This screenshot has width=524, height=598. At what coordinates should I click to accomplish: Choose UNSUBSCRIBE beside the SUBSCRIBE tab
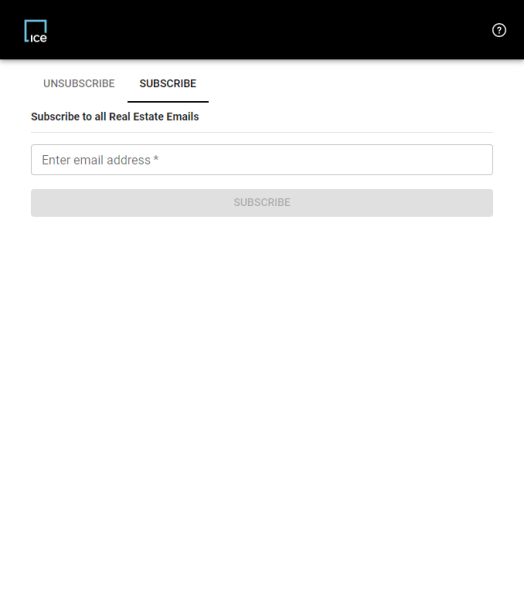tap(79, 84)
